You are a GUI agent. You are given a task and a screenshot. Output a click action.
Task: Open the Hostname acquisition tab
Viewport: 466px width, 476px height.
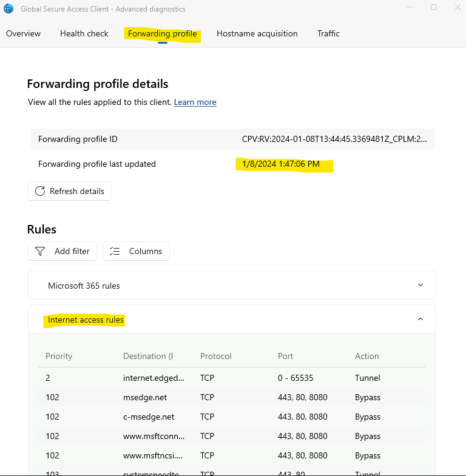(257, 33)
